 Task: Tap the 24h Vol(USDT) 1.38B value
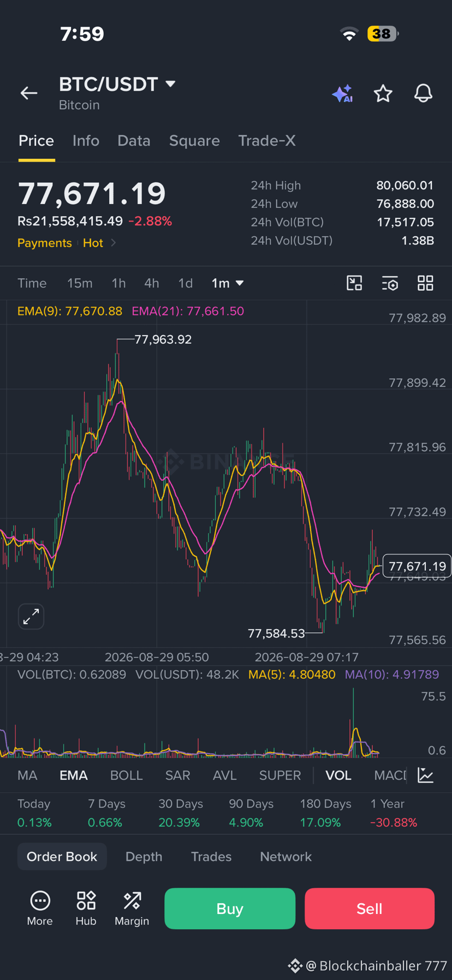point(418,241)
